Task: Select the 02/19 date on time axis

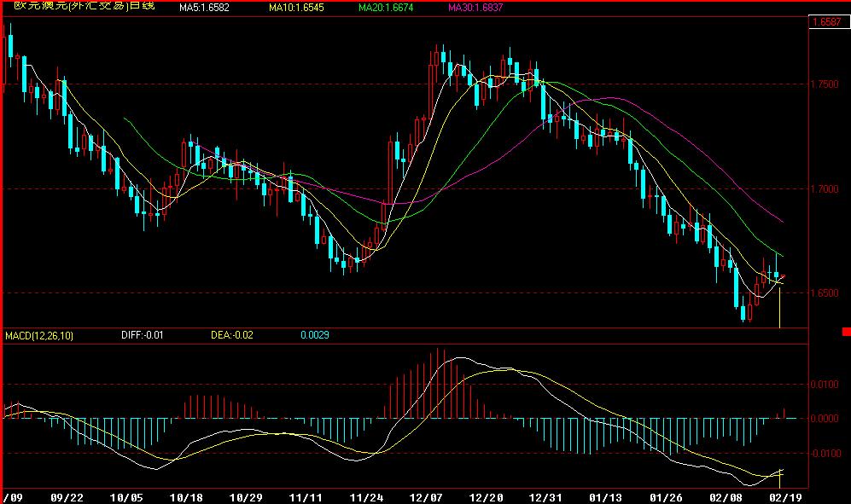Action: 785,497
